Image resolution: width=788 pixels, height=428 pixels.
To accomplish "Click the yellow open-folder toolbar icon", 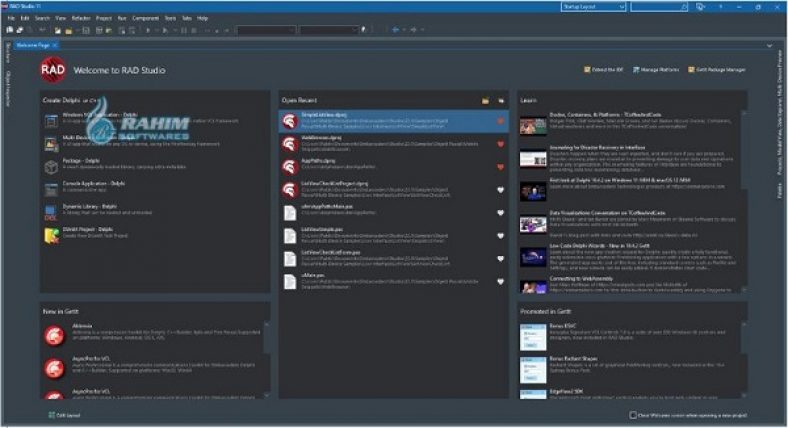I will coord(68,31).
